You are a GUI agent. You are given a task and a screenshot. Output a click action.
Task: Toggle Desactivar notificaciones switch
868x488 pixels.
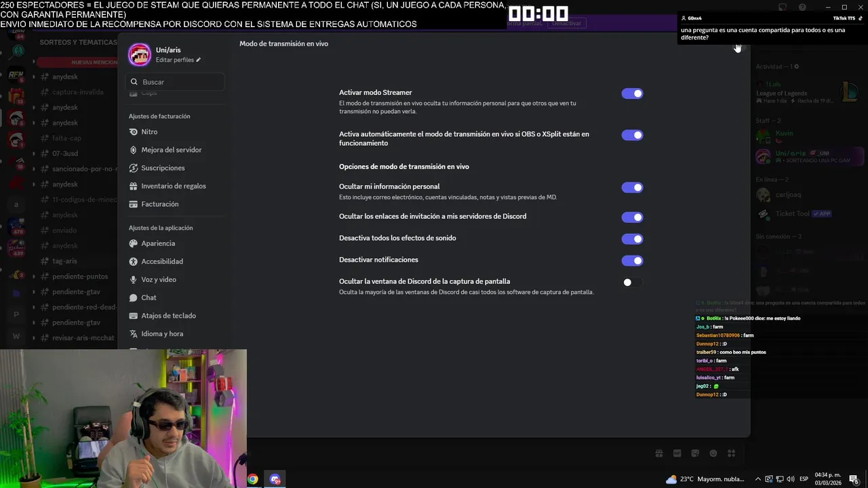click(x=632, y=260)
